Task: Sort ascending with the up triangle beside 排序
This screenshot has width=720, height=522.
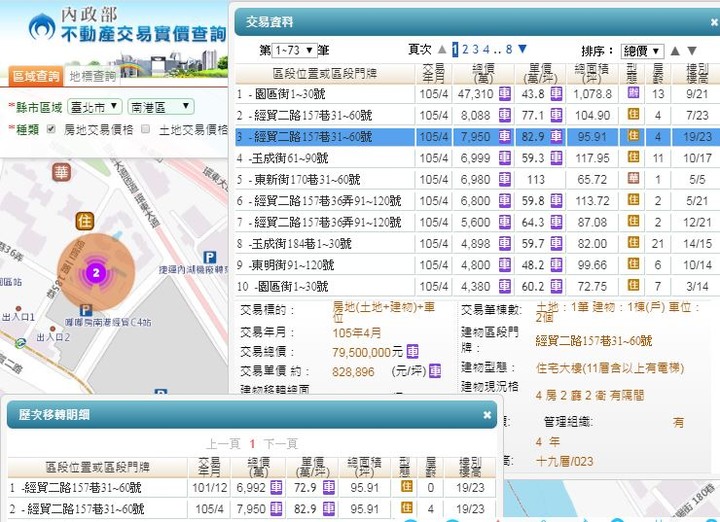Action: [675, 51]
